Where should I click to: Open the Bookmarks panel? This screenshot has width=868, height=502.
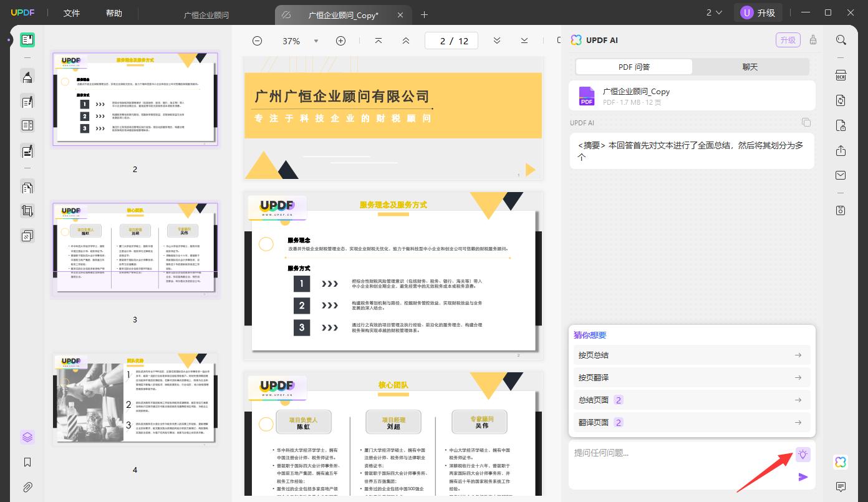tap(27, 462)
